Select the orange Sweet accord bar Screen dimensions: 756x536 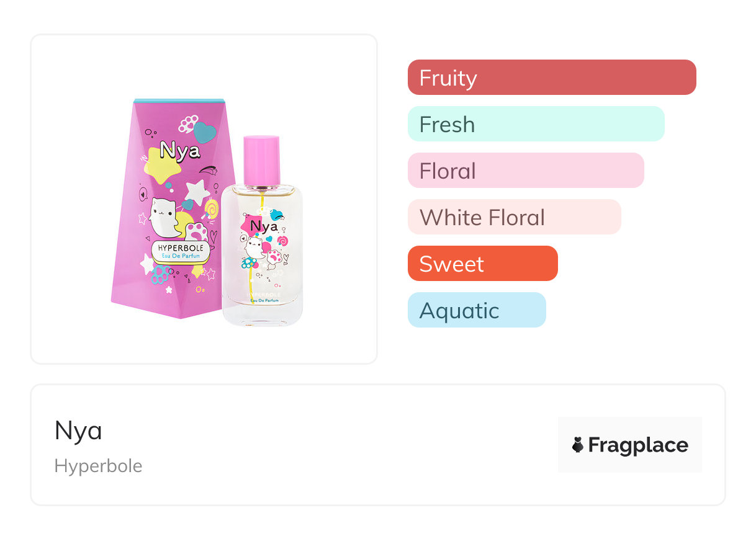[482, 264]
